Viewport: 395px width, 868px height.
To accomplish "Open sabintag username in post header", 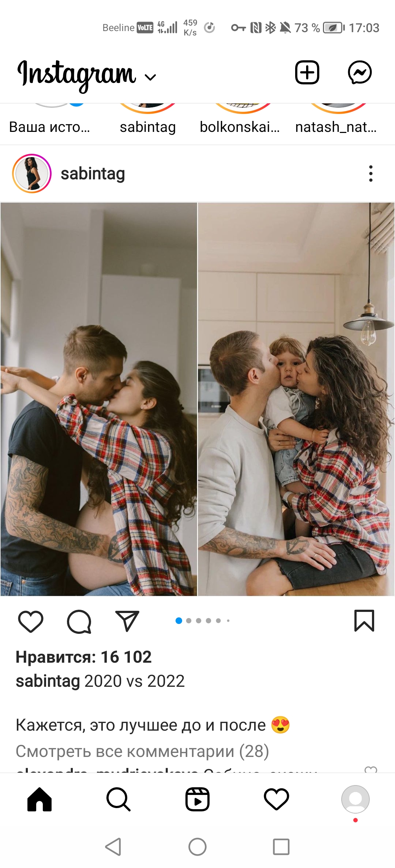I will click(x=93, y=174).
